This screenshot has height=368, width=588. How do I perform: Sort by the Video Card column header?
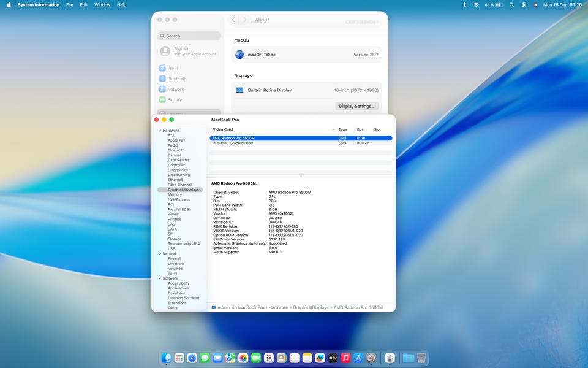[x=223, y=129]
